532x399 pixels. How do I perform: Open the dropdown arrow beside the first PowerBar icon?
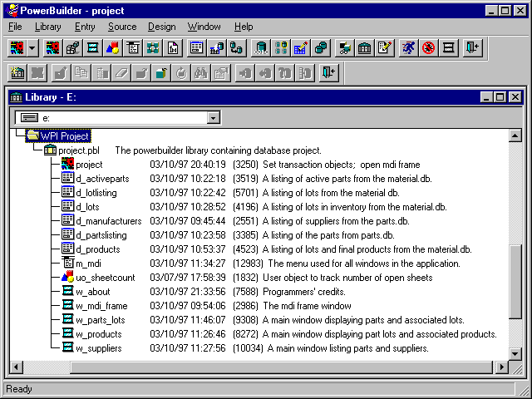tap(32, 48)
